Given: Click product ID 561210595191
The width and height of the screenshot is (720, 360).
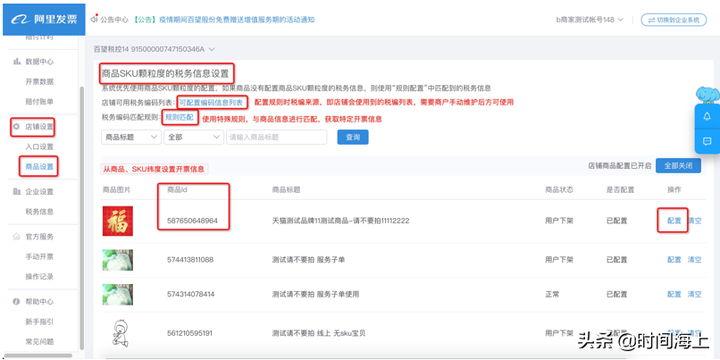Looking at the screenshot, I should tap(190, 333).
